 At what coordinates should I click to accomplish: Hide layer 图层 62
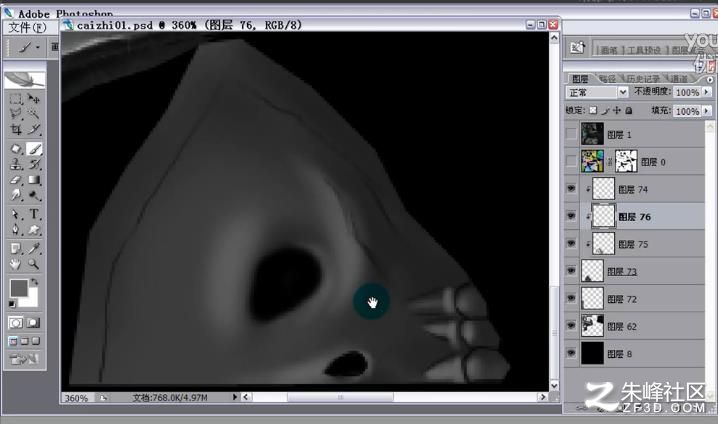tap(571, 326)
